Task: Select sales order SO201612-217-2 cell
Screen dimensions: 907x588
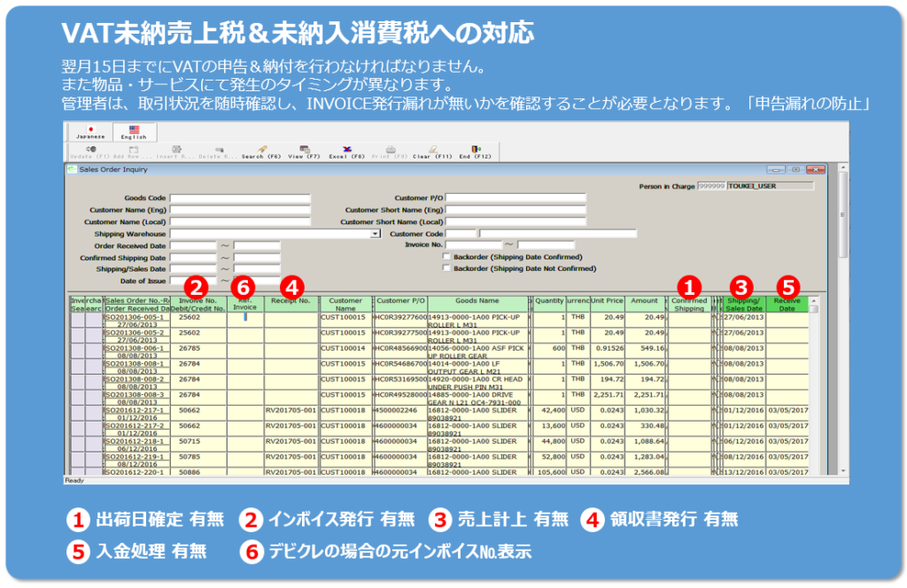Action: [136, 426]
